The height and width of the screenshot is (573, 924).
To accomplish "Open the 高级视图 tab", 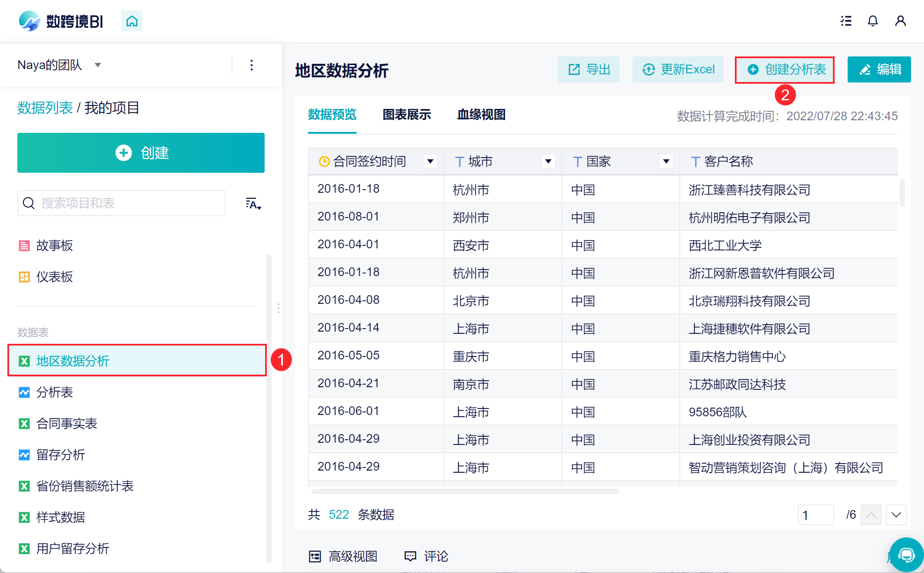I will tap(343, 557).
